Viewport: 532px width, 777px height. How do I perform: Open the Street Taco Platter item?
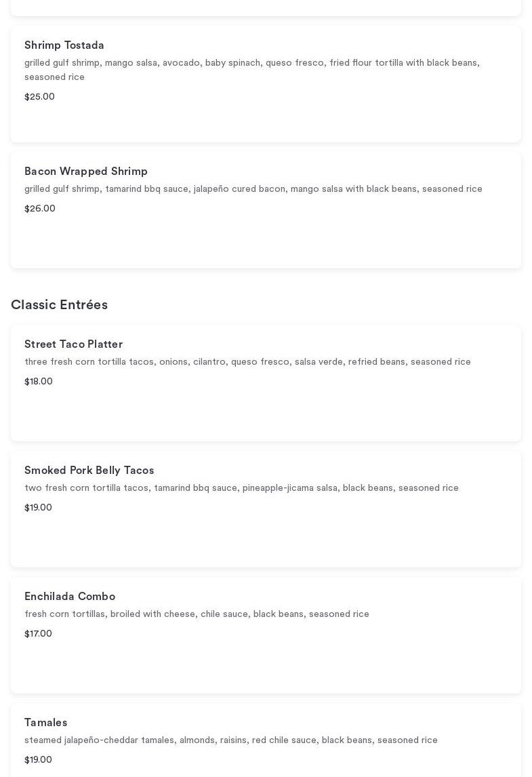click(x=73, y=344)
